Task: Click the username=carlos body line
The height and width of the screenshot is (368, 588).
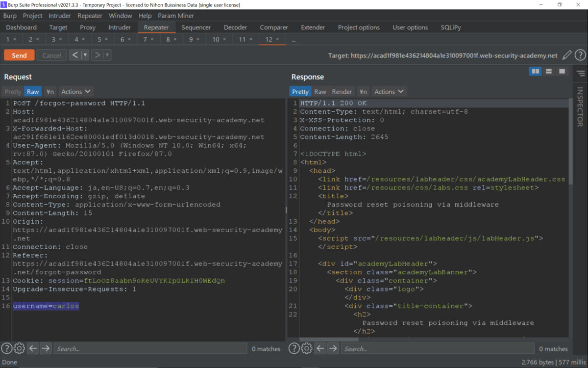Action: point(46,306)
